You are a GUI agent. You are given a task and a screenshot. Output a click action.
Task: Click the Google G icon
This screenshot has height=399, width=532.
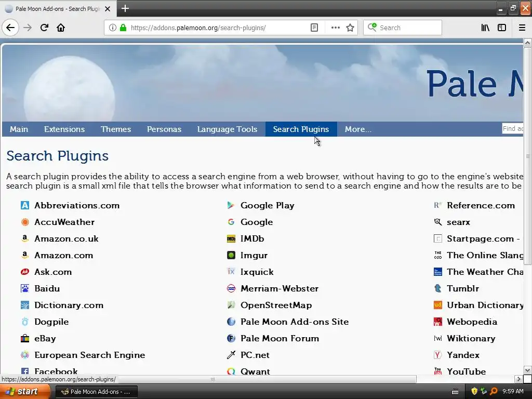(231, 222)
